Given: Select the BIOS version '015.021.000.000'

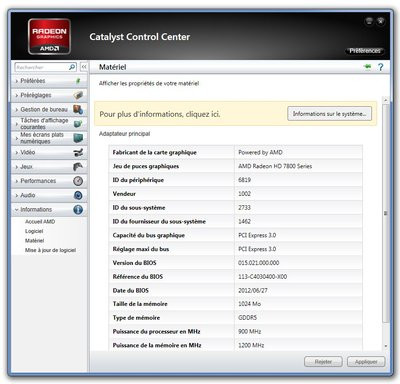Looking at the screenshot, I should tap(258, 263).
